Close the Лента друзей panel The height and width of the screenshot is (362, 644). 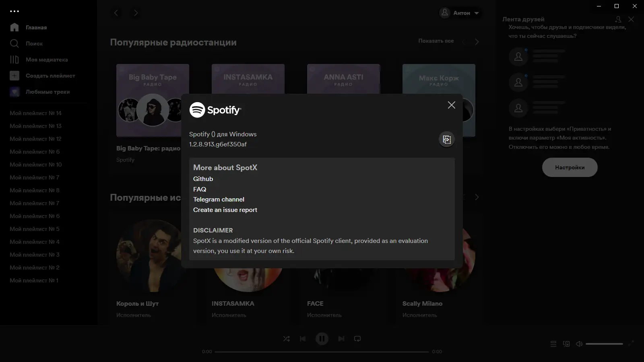point(631,19)
